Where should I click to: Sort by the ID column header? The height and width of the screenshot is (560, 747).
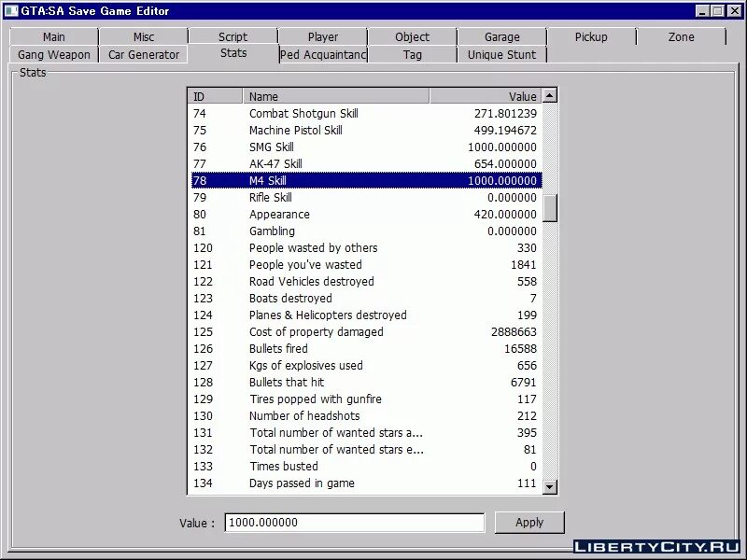pyautogui.click(x=216, y=96)
